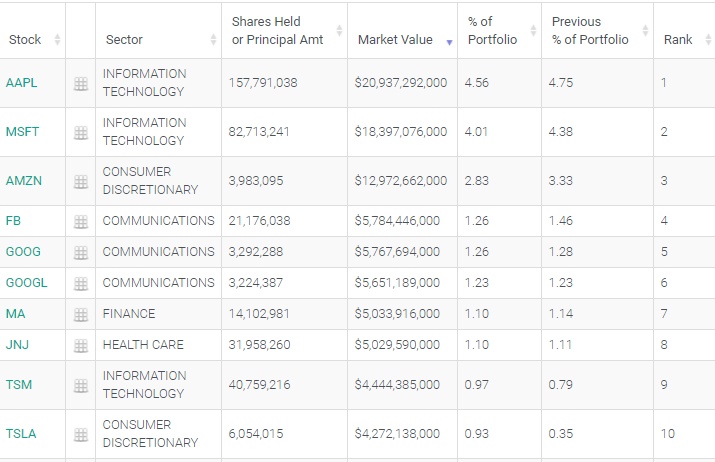715x462 pixels.
Task: Sort by Market Value column
Action: (395, 40)
